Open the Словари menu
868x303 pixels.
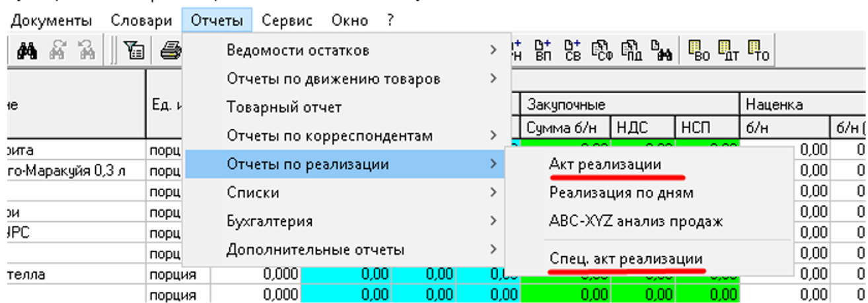coord(141,20)
